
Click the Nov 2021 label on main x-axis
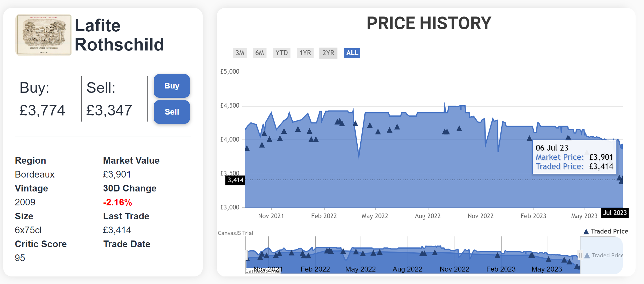[x=271, y=216]
